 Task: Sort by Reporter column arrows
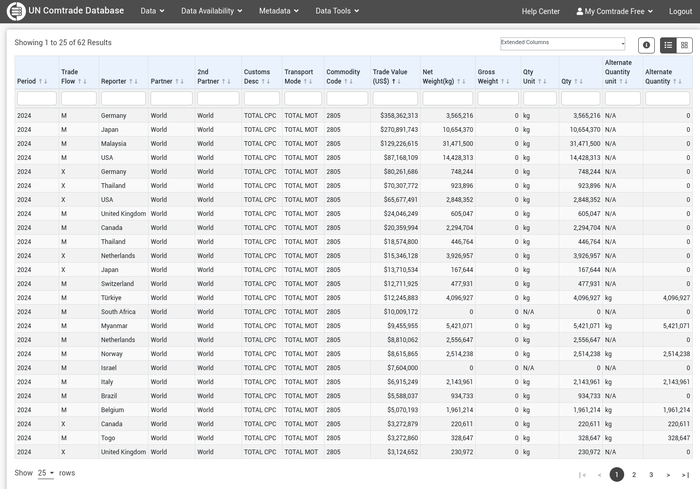point(135,81)
